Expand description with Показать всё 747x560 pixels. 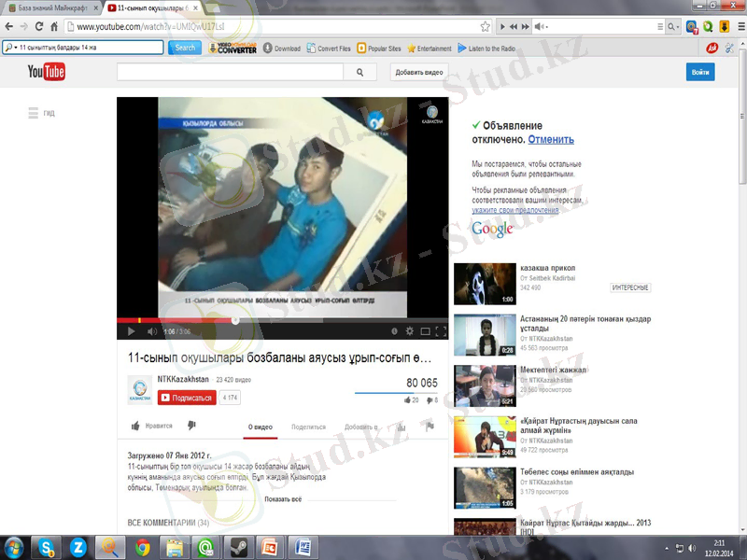coord(283,499)
